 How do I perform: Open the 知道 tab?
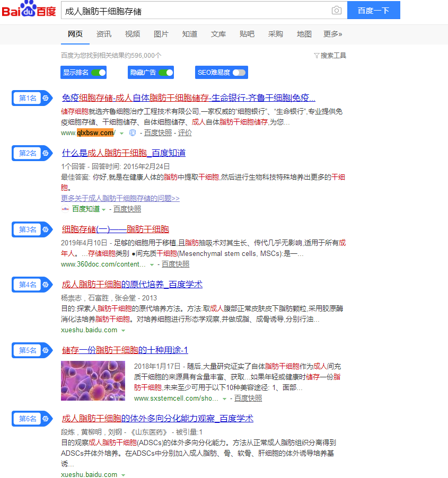point(190,34)
